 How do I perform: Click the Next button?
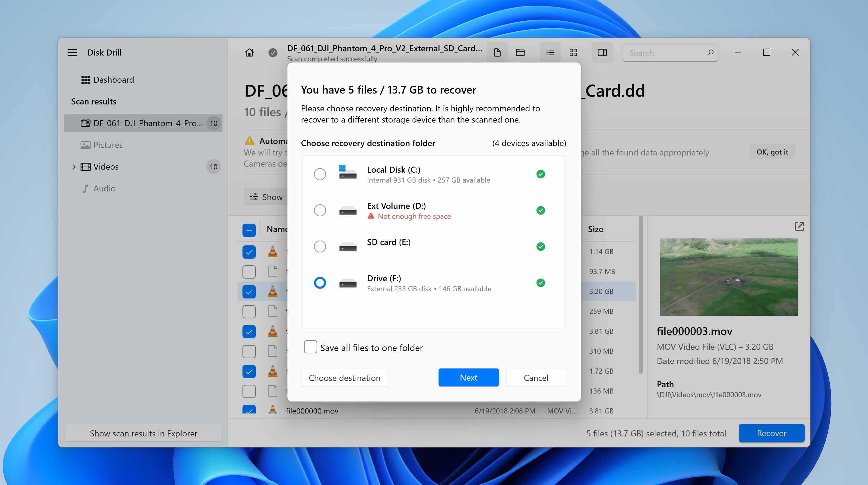(x=468, y=378)
